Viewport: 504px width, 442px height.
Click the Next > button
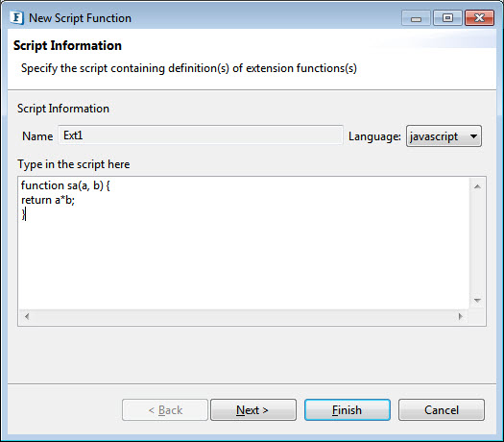(253, 410)
